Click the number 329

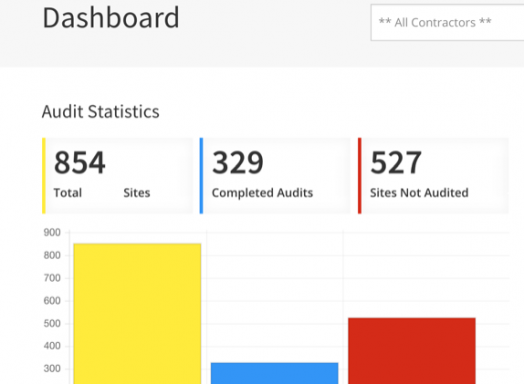[238, 163]
